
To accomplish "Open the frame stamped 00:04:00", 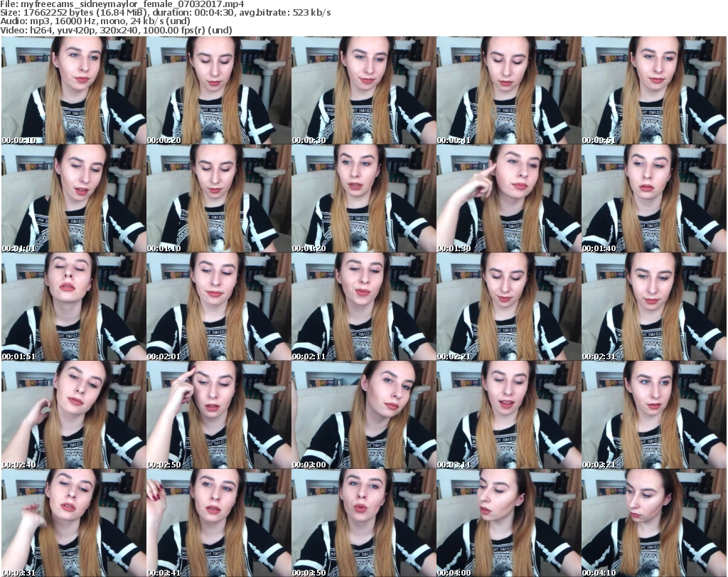I will pyautogui.click(x=508, y=523).
